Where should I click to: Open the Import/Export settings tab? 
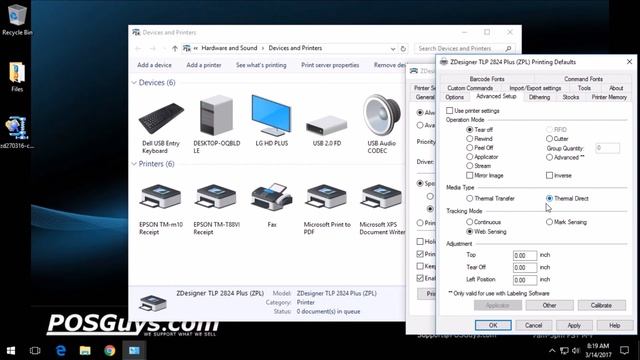tap(535, 88)
